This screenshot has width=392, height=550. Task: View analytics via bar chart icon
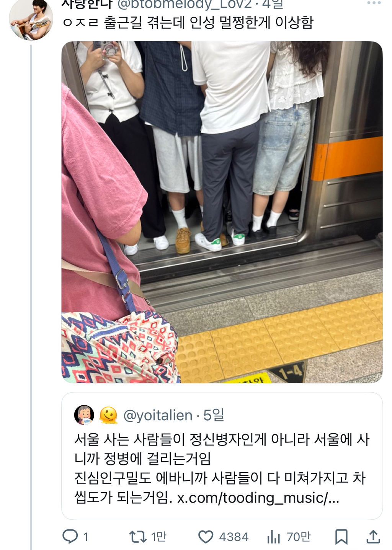[x=274, y=537]
